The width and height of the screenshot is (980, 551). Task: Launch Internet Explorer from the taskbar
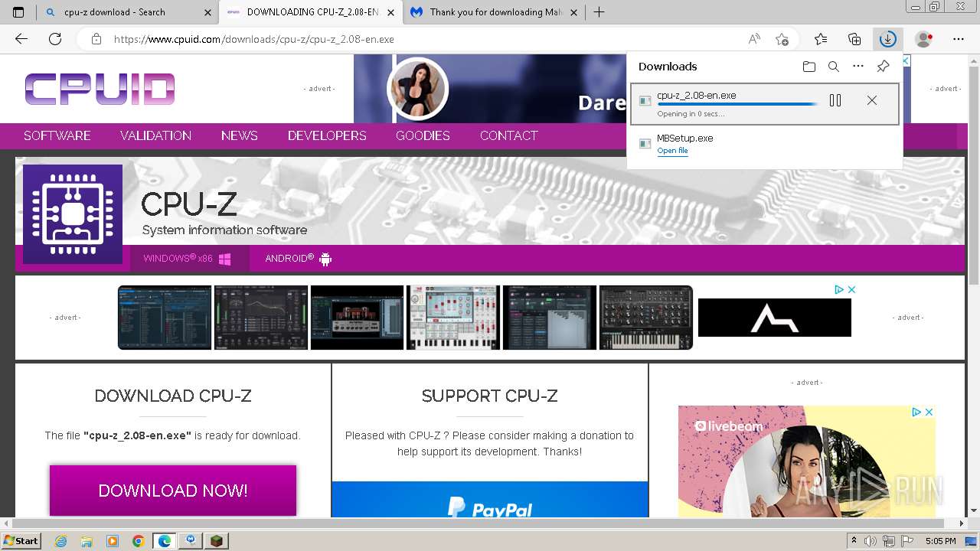click(x=60, y=541)
